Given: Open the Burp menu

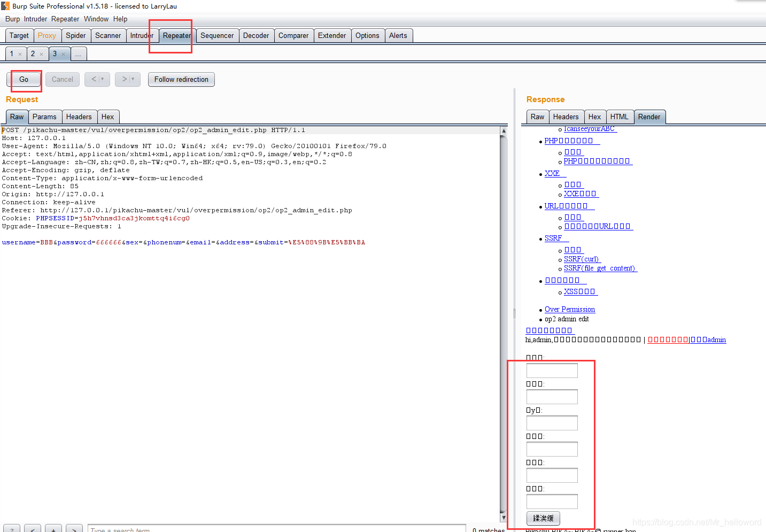Looking at the screenshot, I should click(x=12, y=19).
